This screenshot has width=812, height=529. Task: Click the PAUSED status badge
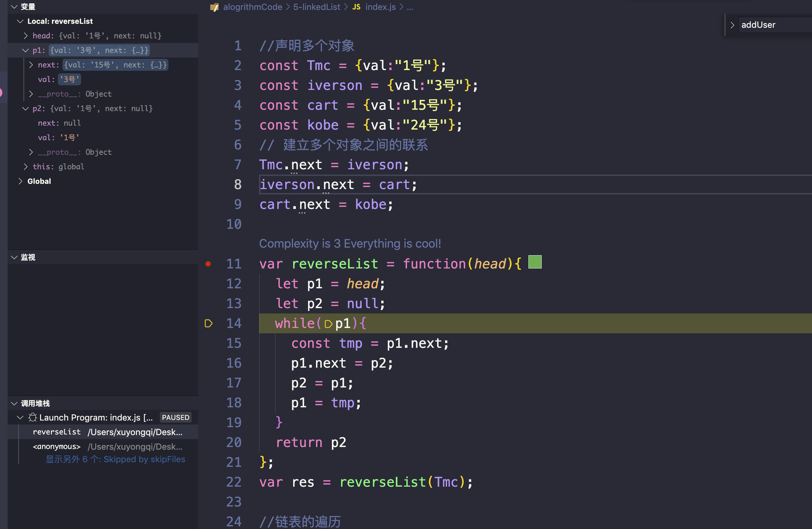coord(175,418)
